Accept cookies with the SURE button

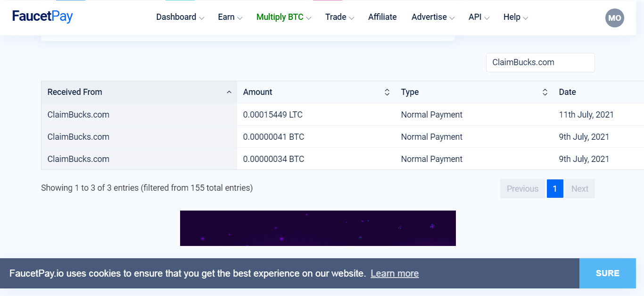click(608, 273)
